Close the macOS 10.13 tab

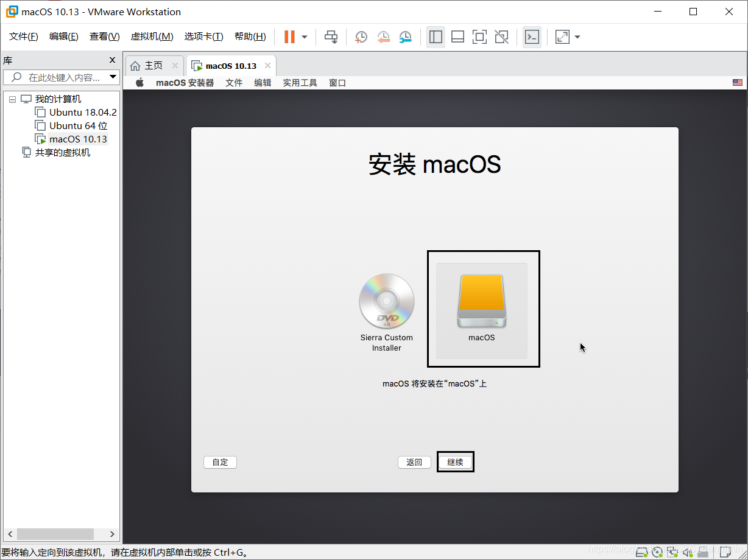[x=267, y=66]
